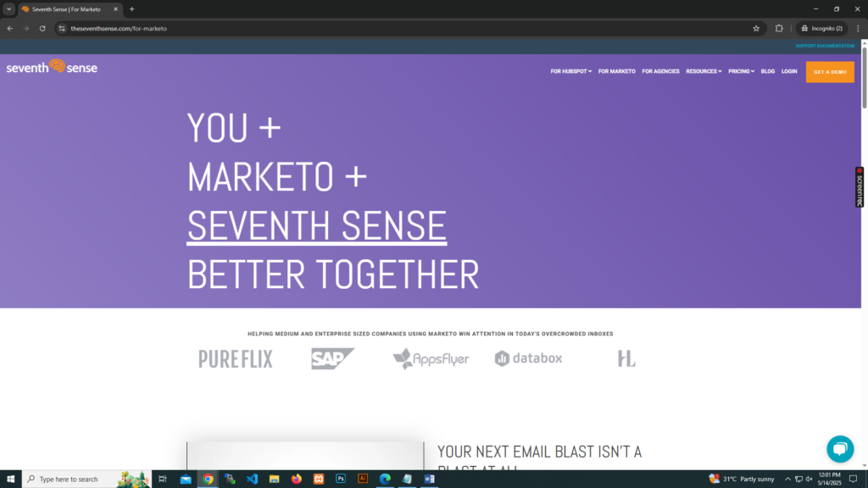Close the Seventh Sense For Marketo tab

pos(115,8)
